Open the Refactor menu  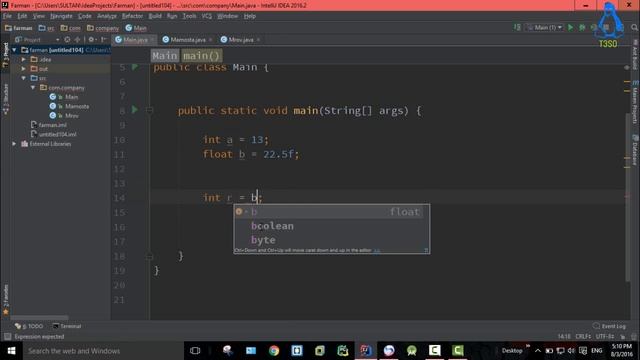(132, 16)
